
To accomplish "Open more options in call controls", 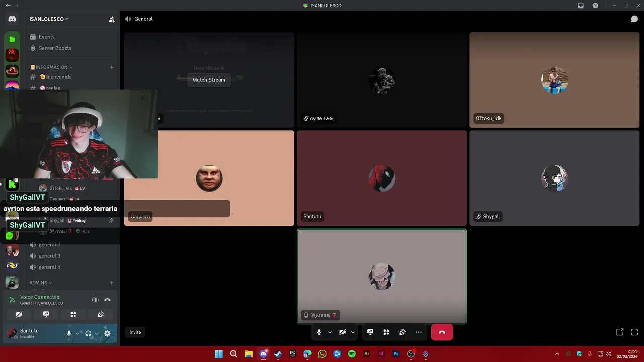I will [x=419, y=332].
